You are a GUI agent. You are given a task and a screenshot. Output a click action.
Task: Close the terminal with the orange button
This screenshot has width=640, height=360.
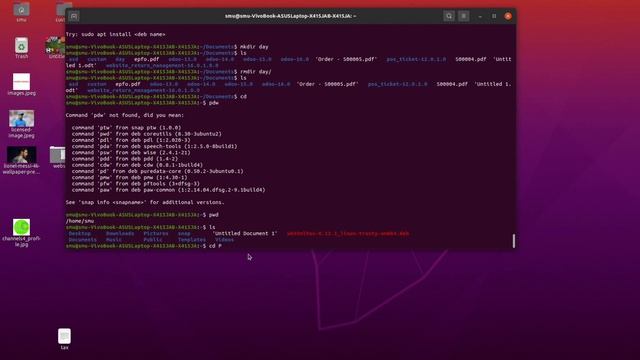(x=508, y=16)
